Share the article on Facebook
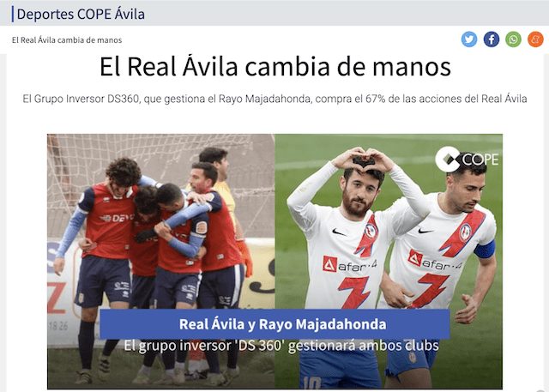Viewport: 549px width, 392px height. click(492, 39)
